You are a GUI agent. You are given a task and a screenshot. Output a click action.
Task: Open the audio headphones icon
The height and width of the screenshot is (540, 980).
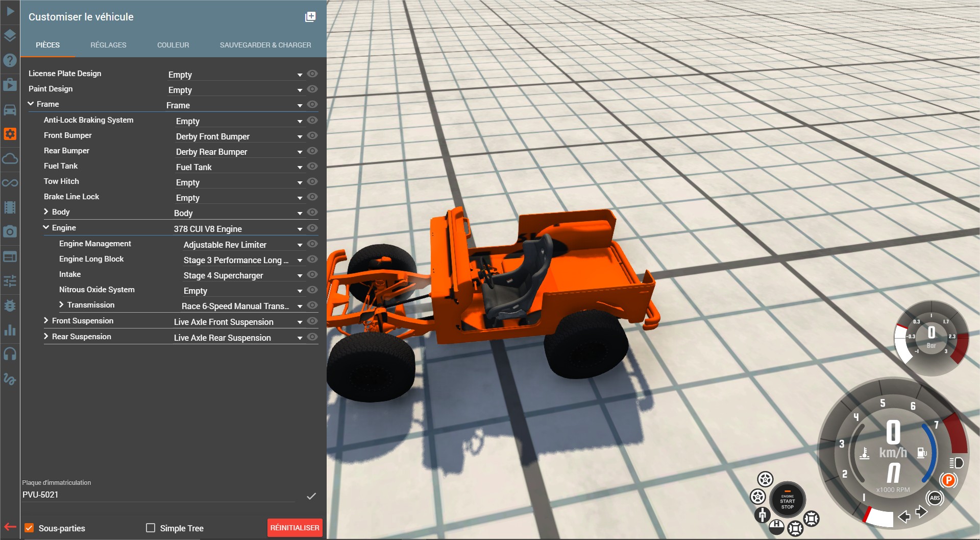coord(10,354)
